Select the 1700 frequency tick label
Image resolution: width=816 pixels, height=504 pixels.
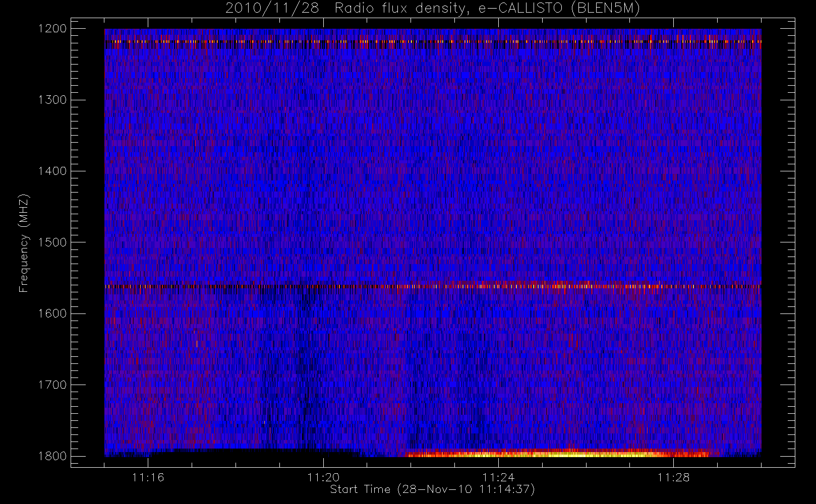pos(52,385)
